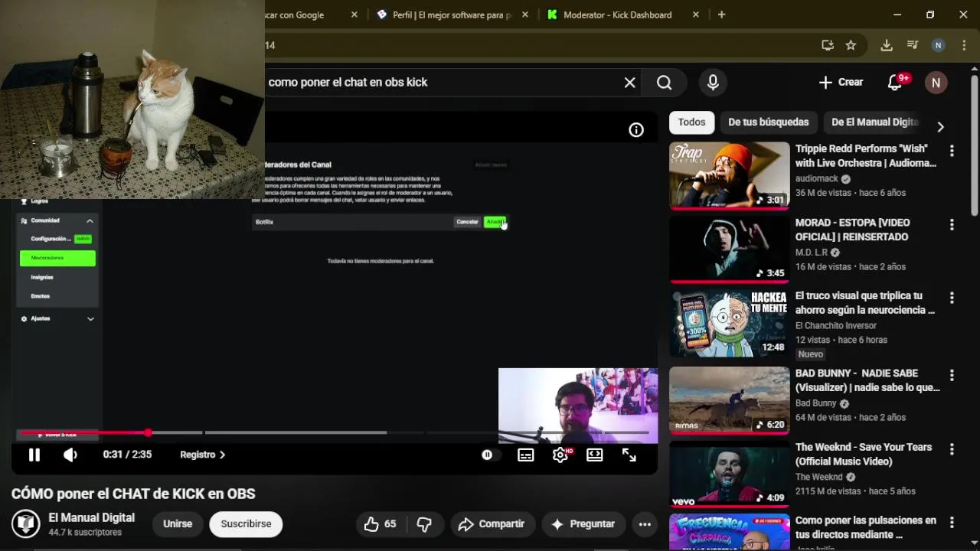The width and height of the screenshot is (980, 551).
Task: Open The Weeknd Save Your Tears title
Action: coord(864,455)
